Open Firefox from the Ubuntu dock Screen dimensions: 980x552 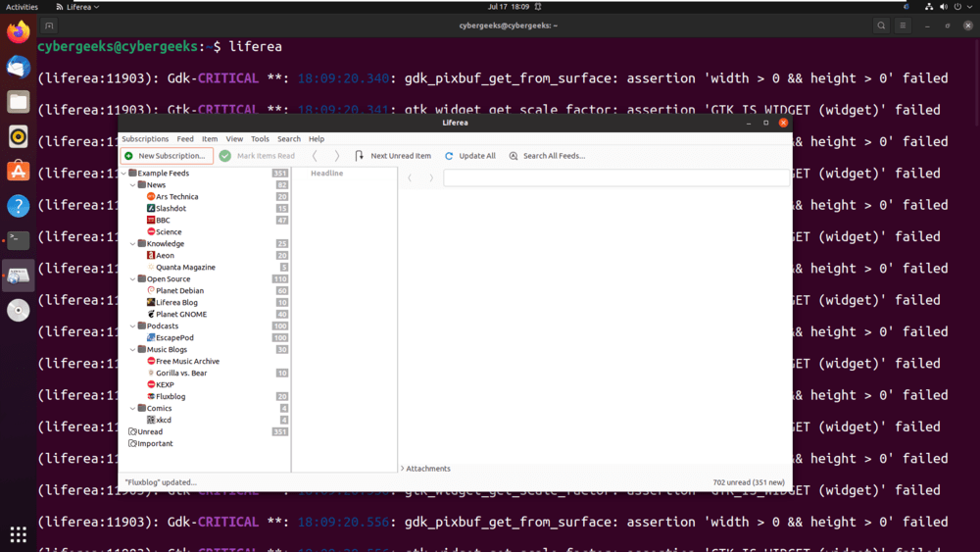pos(18,32)
